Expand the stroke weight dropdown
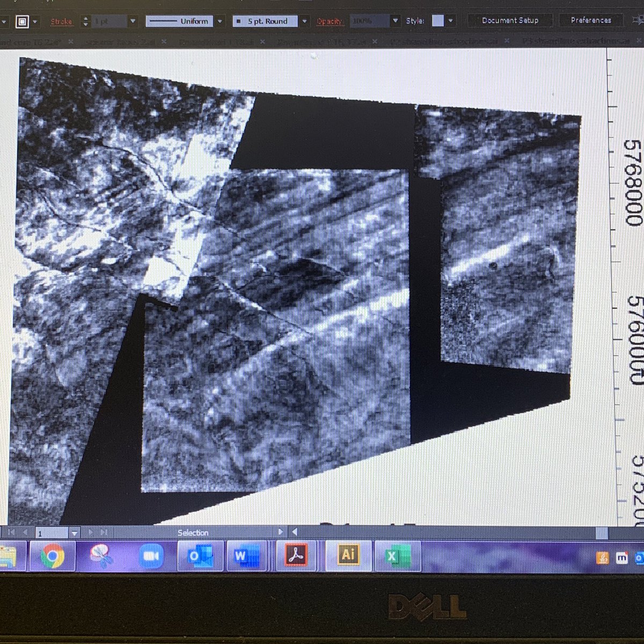Viewport: 644px width, 644px height. pyautogui.click(x=133, y=21)
